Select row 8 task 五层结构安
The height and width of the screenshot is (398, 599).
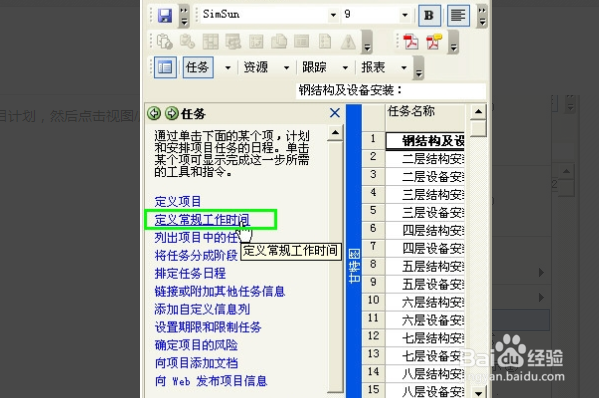click(425, 266)
